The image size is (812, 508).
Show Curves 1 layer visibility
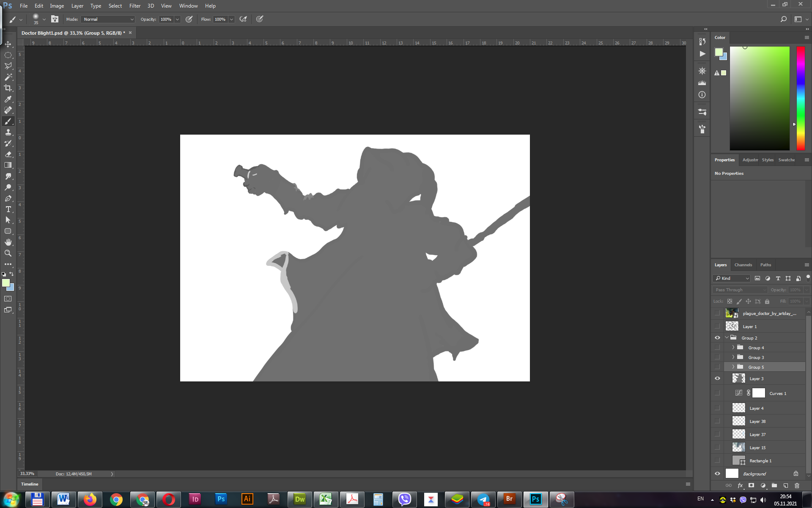(x=717, y=393)
